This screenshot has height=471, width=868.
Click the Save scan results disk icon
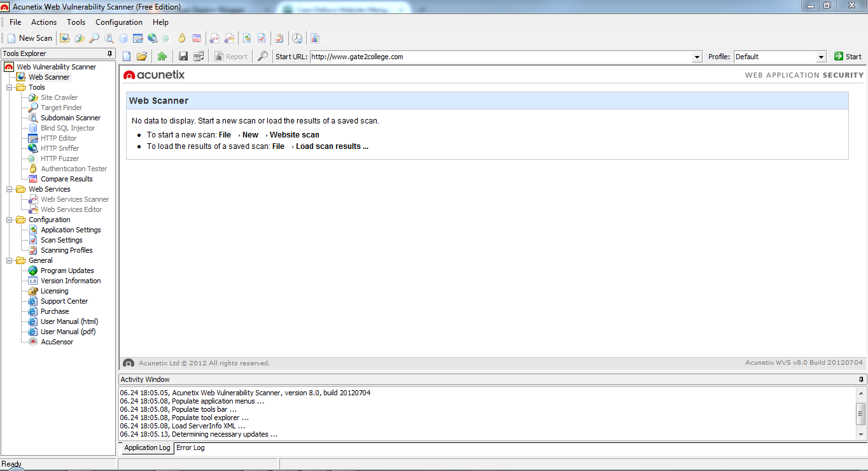click(x=183, y=56)
